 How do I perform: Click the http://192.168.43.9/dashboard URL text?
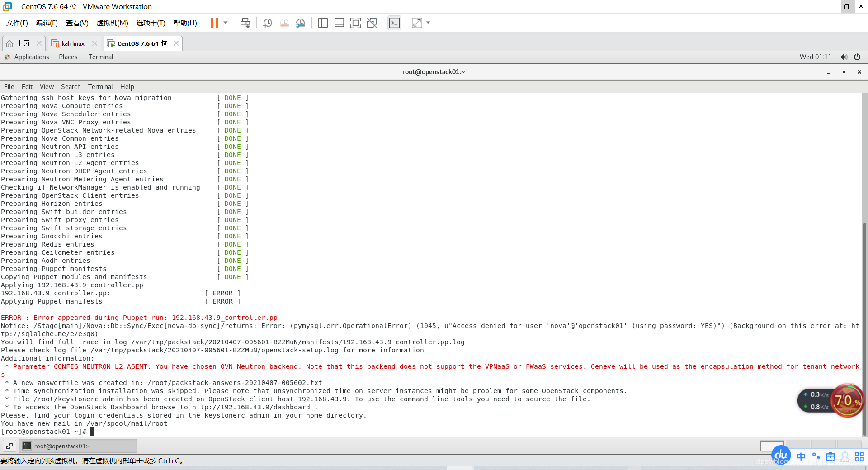(251, 407)
